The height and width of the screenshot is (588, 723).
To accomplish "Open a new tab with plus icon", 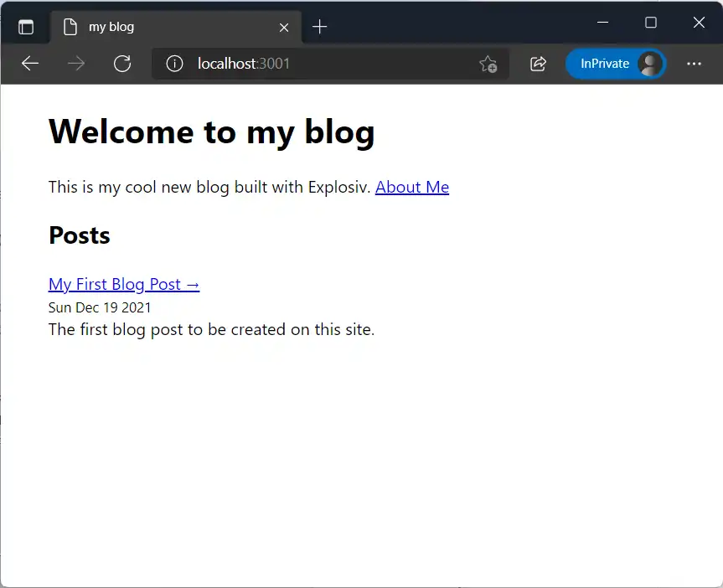I will pos(319,27).
